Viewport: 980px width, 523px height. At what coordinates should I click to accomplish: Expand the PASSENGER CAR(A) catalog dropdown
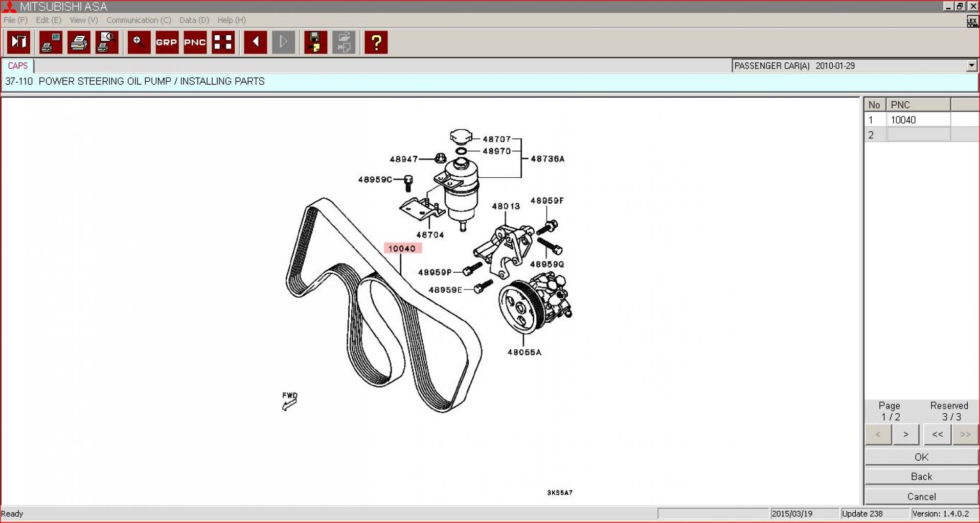click(971, 66)
